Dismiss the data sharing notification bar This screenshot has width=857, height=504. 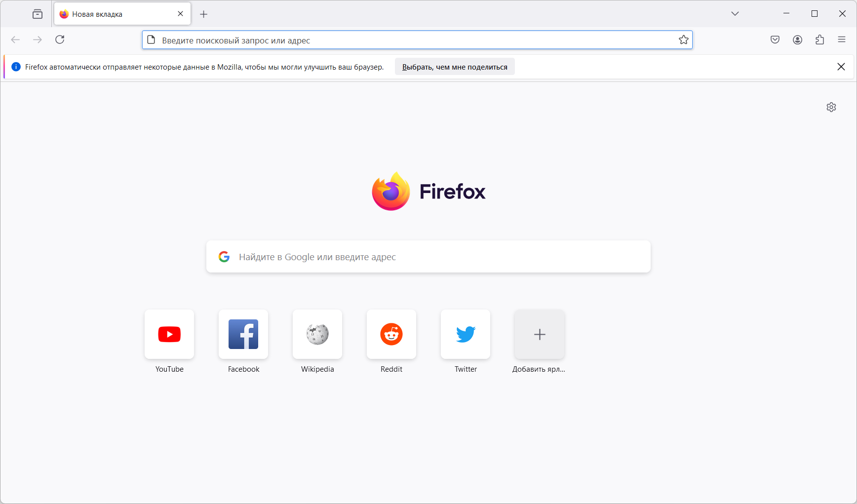point(841,67)
